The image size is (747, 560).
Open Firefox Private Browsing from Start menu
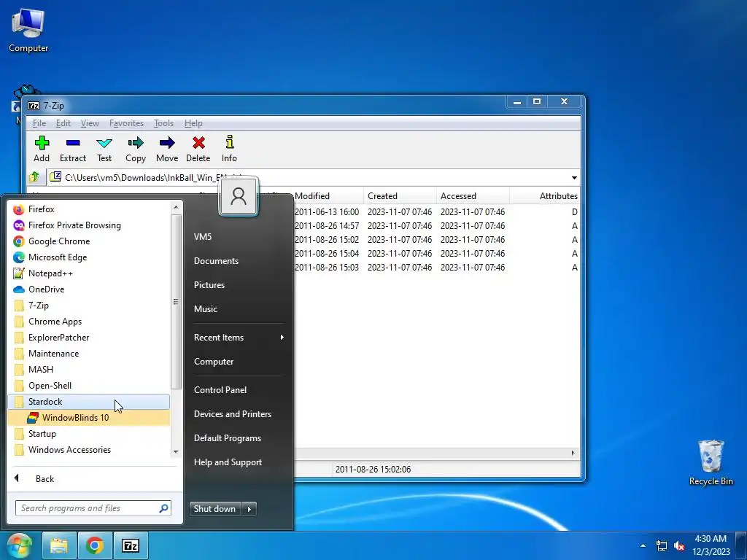(88, 225)
